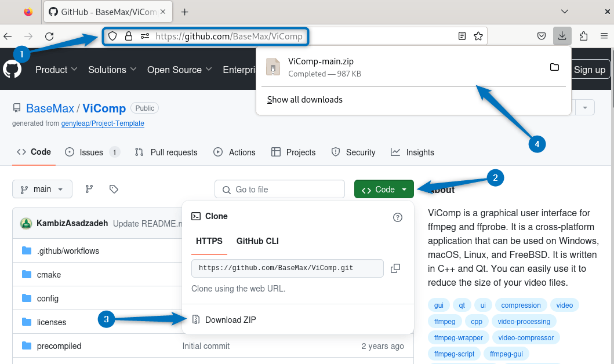
Task: Expand the main branch selector
Action: point(42,189)
